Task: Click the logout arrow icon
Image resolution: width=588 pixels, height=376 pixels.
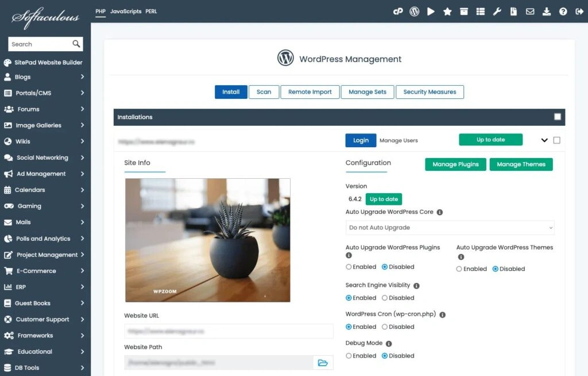Action: [579, 11]
